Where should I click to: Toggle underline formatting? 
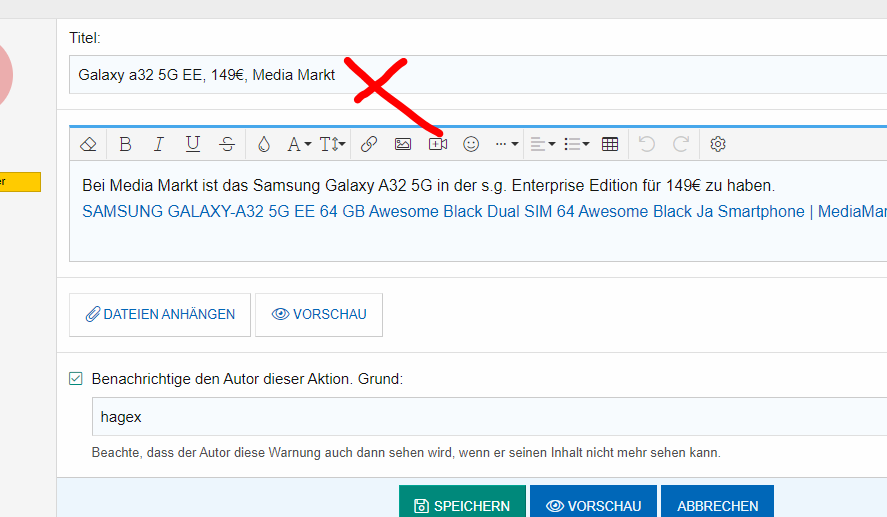point(193,144)
